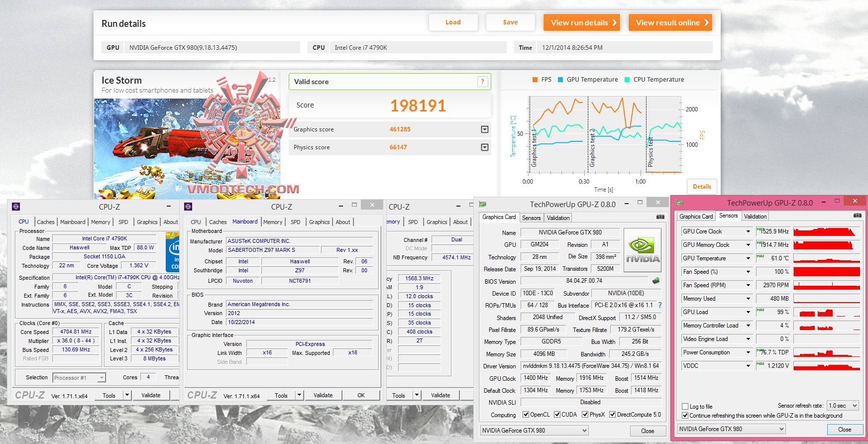Open the Tools dropdown arrow in CPU-Z Mainboard window
Viewport: 868px width, 444px height.
(x=299, y=395)
